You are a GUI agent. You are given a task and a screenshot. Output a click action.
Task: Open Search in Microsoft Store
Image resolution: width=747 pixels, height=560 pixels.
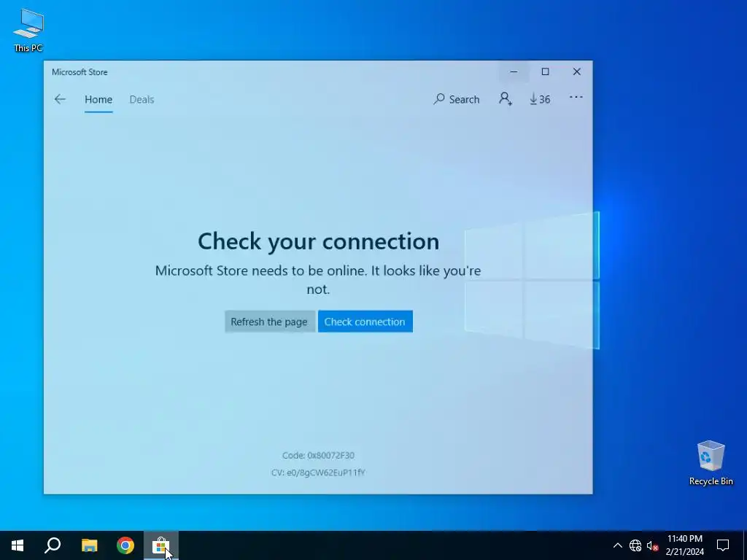[x=457, y=99]
